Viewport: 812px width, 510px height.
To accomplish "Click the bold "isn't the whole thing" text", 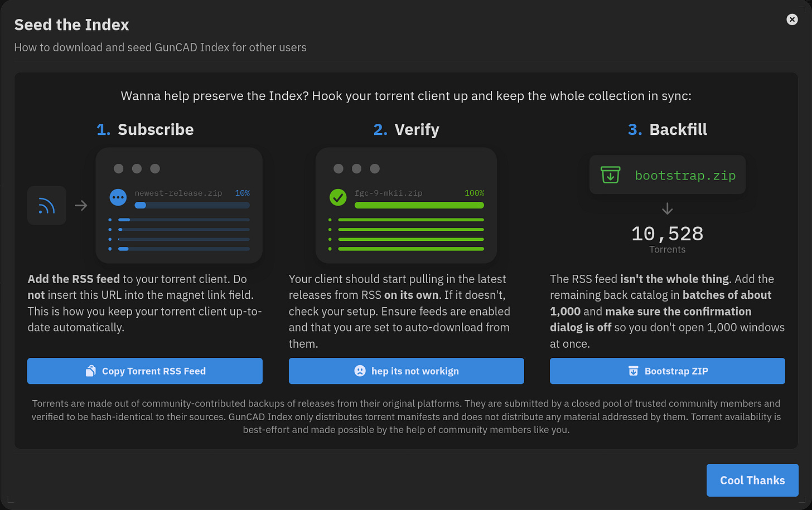I will click(674, 279).
